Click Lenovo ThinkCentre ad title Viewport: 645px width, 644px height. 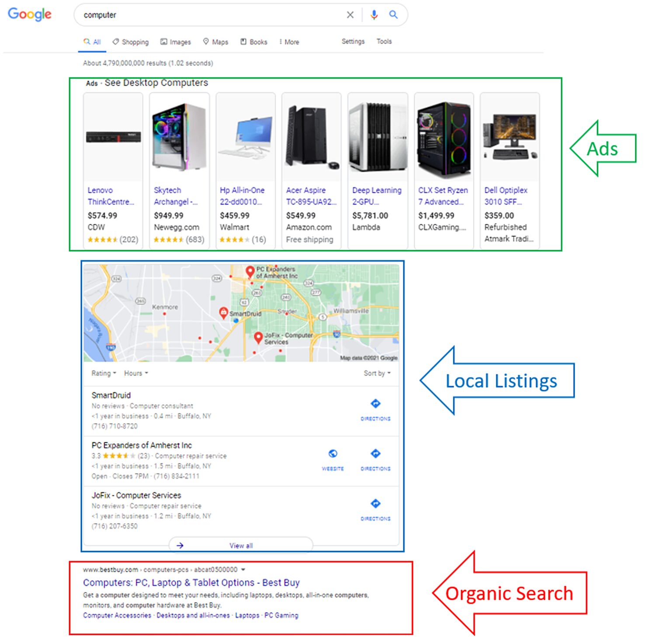(111, 196)
